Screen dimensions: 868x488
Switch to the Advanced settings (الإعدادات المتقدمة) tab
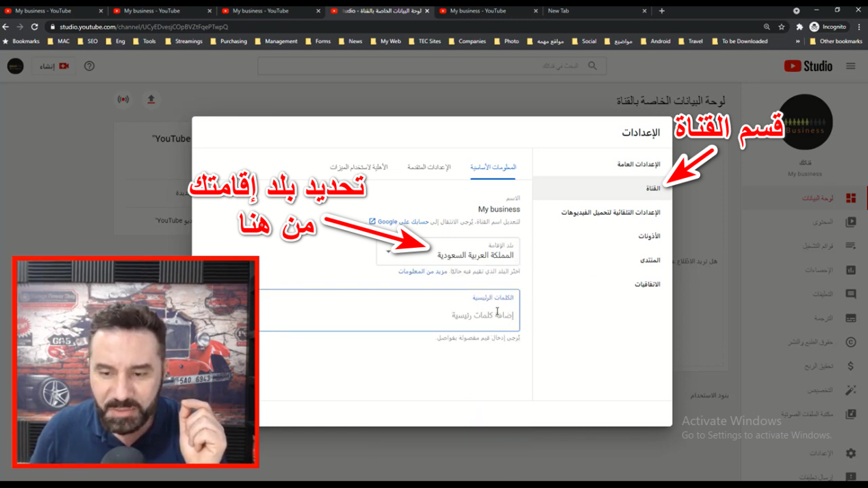tap(429, 167)
